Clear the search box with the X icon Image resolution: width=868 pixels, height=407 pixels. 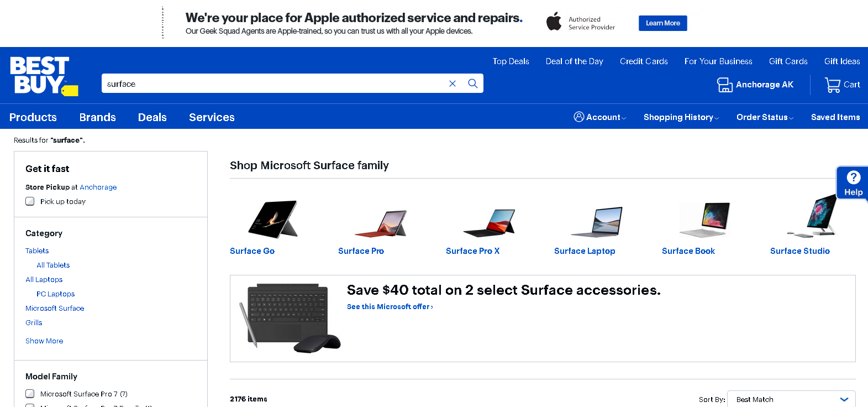coord(453,84)
